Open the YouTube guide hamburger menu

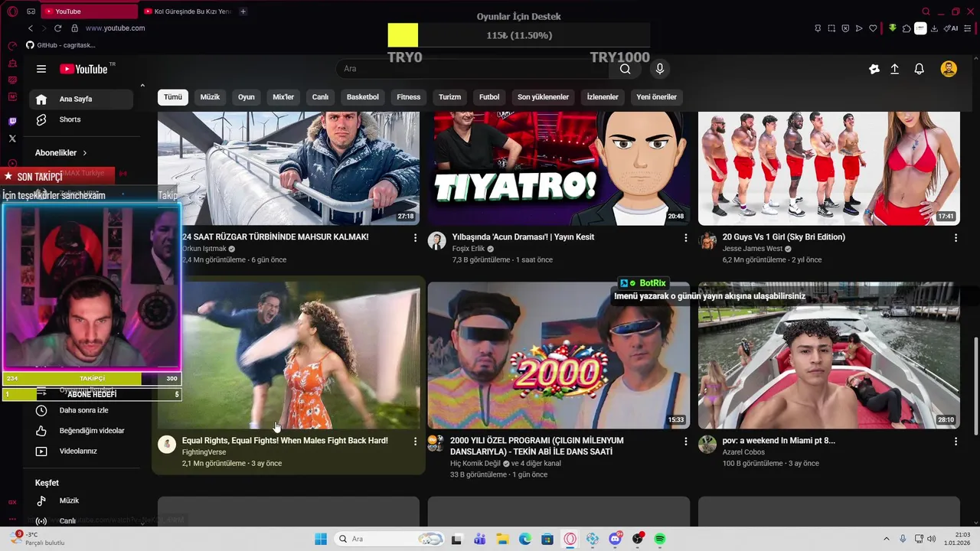(x=41, y=69)
